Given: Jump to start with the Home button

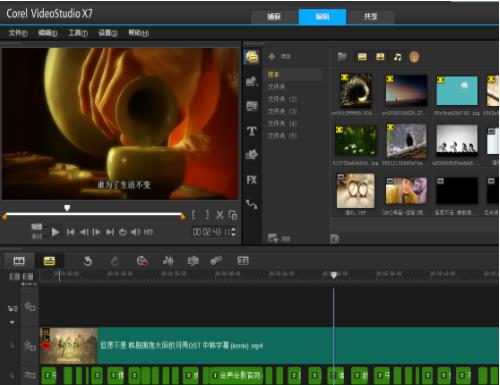Looking at the screenshot, I should pyautogui.click(x=70, y=232).
